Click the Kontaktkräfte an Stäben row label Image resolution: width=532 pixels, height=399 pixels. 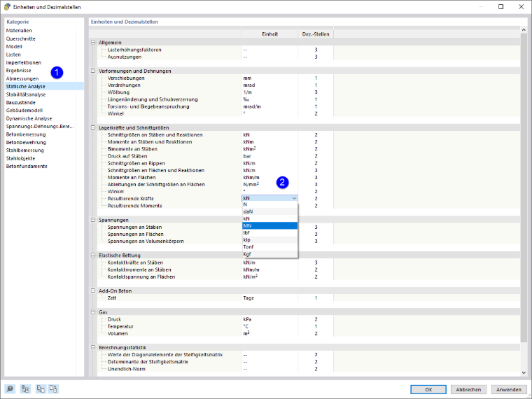[135, 262]
